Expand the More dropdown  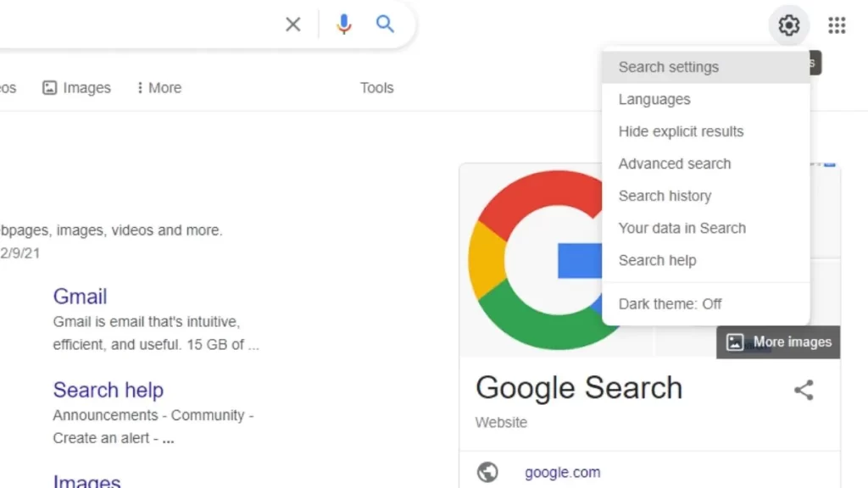[x=159, y=87]
